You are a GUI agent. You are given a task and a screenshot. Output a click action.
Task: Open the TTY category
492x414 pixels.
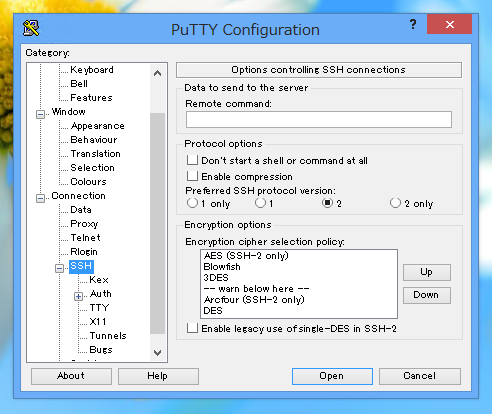(x=99, y=308)
